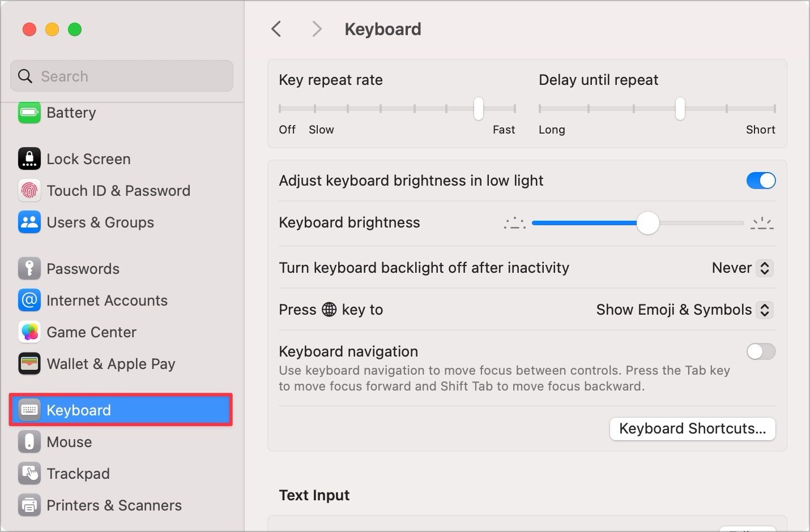Click inside the Search field
Screen dimensions: 810x532
(x=121, y=76)
